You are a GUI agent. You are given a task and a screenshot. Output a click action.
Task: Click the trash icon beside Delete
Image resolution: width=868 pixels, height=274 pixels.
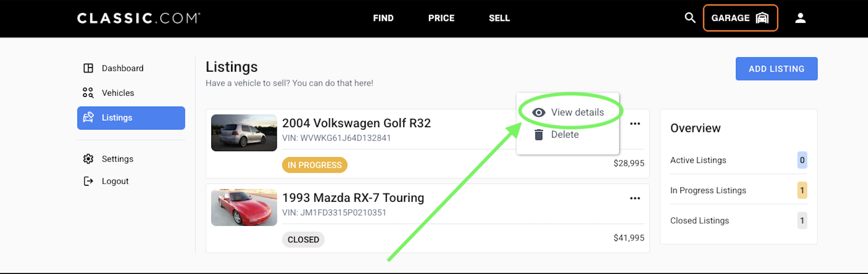(x=539, y=135)
